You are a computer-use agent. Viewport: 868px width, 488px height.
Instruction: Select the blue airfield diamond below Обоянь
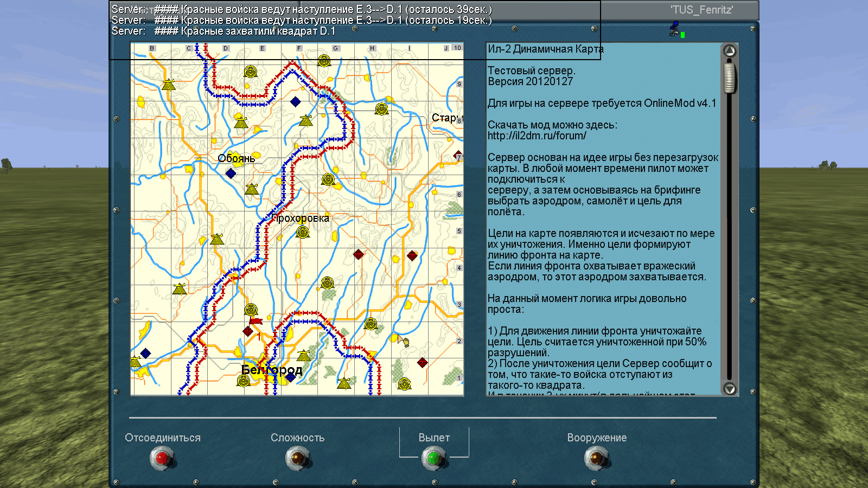[x=231, y=174]
